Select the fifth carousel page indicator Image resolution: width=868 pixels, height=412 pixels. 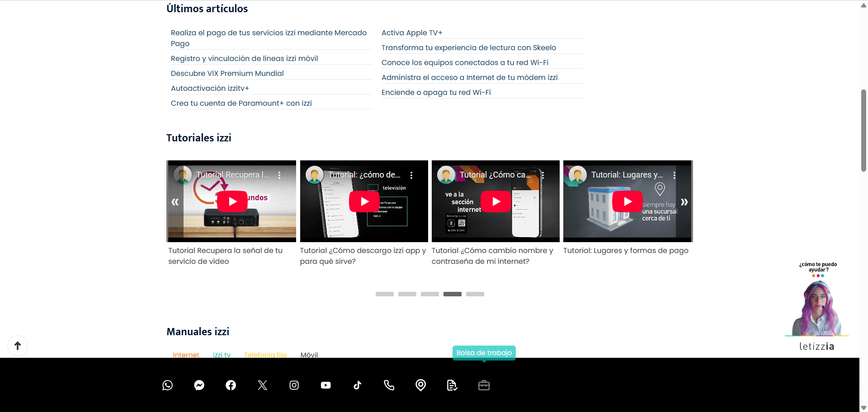coord(475,294)
